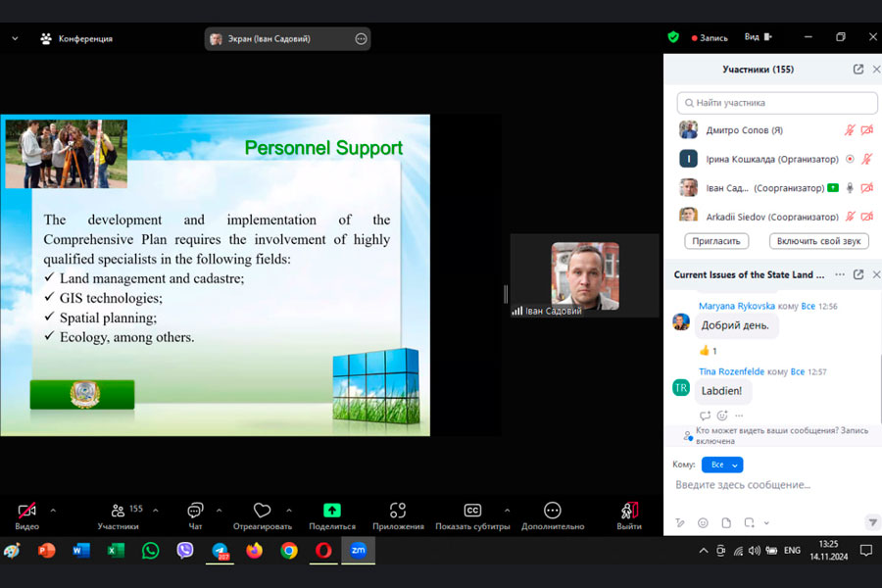
Task: Click the text formatting icon in chat
Action: pos(680,522)
